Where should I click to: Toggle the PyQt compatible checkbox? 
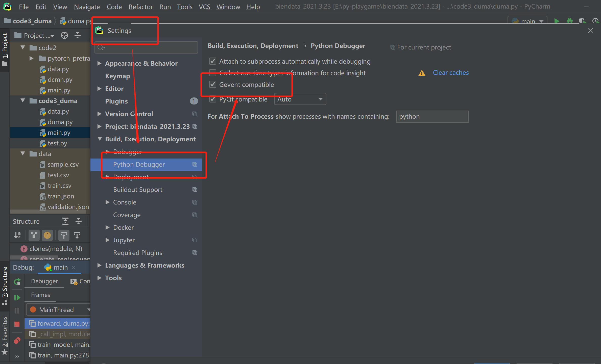(212, 99)
